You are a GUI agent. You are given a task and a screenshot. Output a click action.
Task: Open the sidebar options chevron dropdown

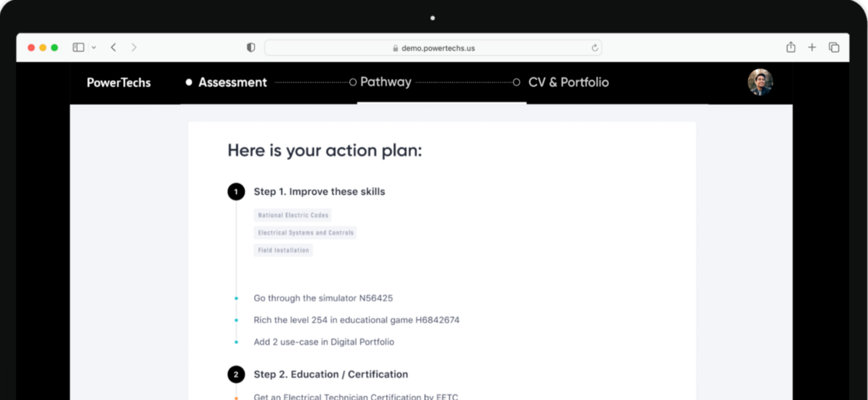pyautogui.click(x=93, y=47)
